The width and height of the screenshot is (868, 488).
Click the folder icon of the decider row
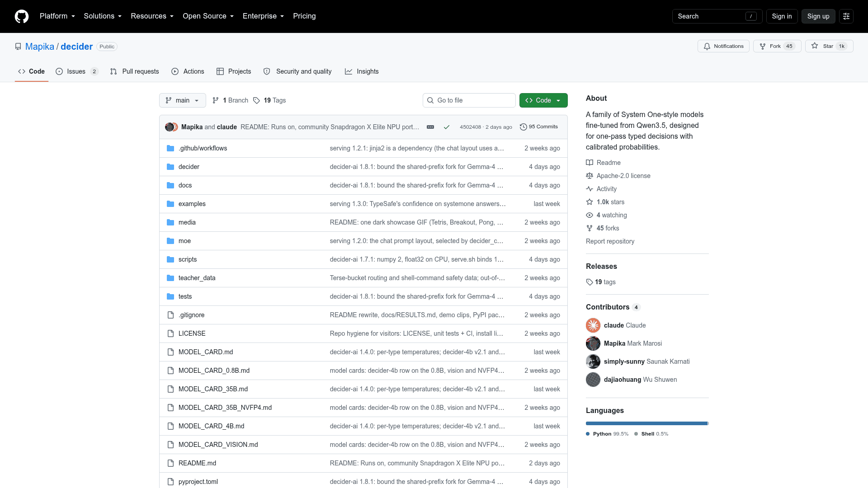click(x=170, y=167)
